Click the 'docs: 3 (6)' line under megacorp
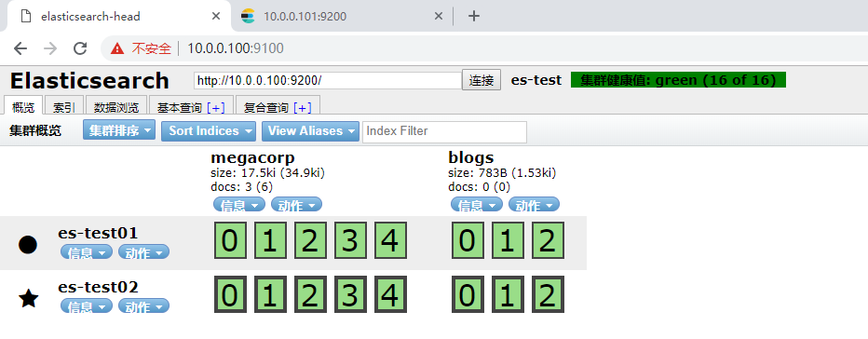 [x=242, y=187]
